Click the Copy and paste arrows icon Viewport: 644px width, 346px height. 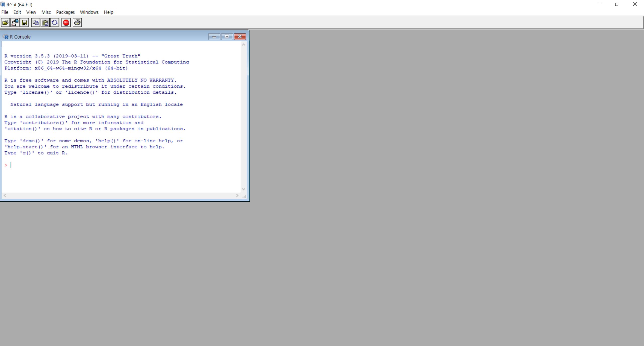pos(55,23)
